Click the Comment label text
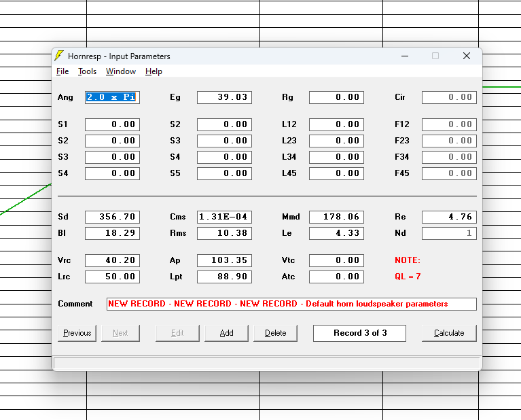The width and height of the screenshot is (521, 420). point(75,304)
